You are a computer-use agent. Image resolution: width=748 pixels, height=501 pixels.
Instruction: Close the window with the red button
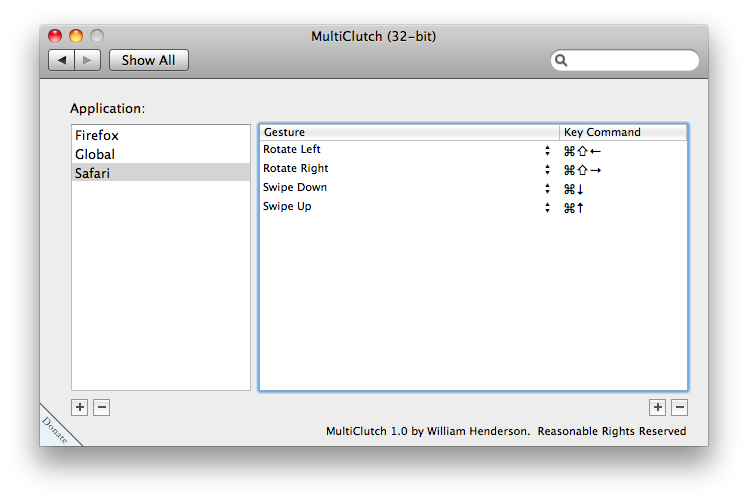[55, 36]
